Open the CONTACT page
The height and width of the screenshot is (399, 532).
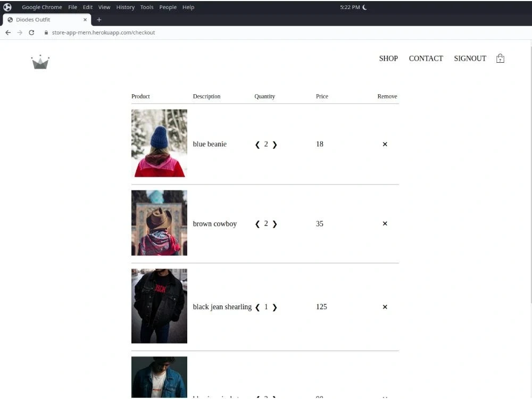coord(426,59)
